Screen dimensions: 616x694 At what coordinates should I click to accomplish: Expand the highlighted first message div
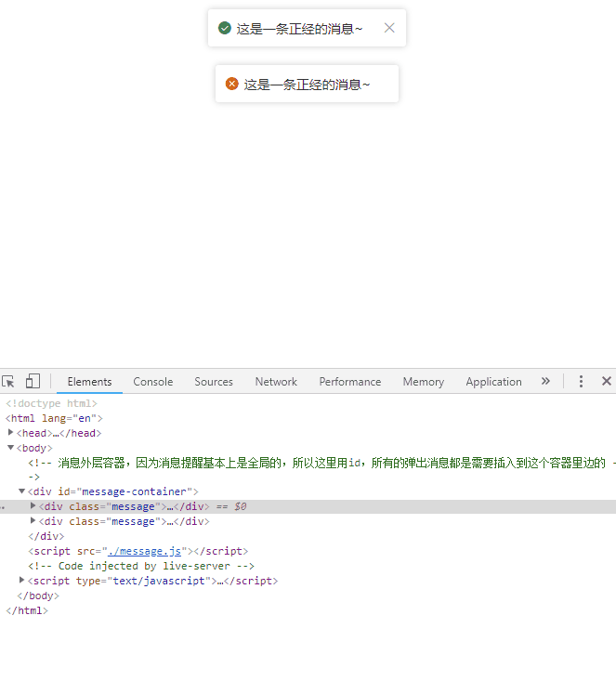(x=33, y=505)
